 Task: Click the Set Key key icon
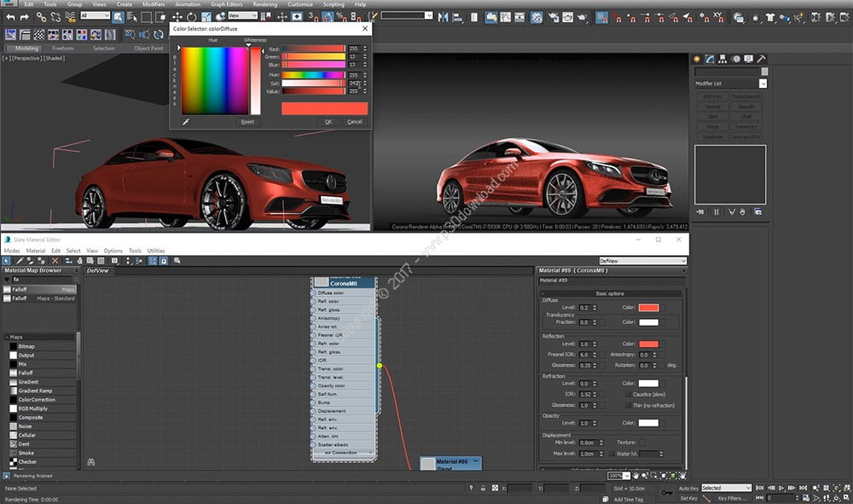click(667, 493)
